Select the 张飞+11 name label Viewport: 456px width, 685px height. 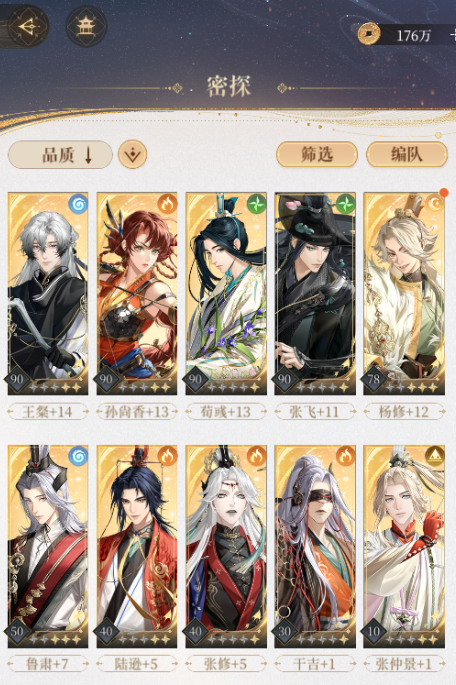[314, 412]
